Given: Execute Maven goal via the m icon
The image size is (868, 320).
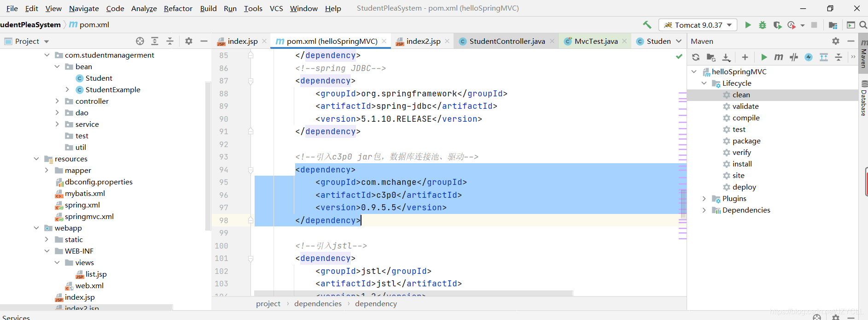Looking at the screenshot, I should click(779, 57).
